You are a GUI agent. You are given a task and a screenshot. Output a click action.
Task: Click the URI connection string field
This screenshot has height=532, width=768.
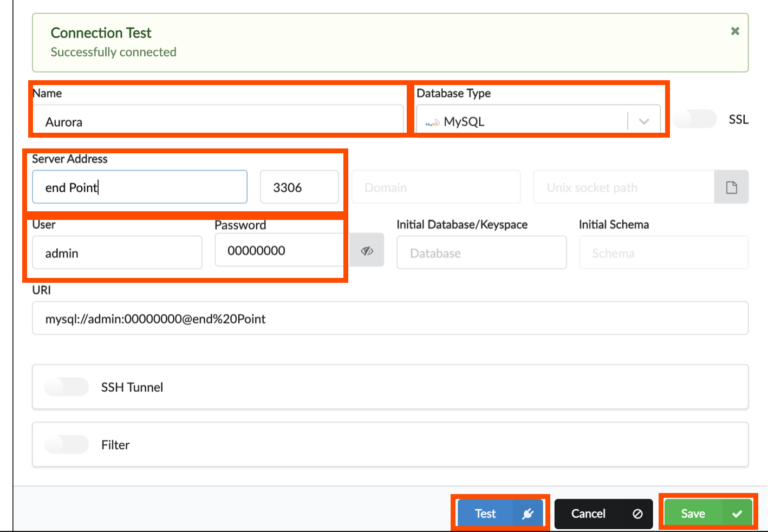coord(390,319)
